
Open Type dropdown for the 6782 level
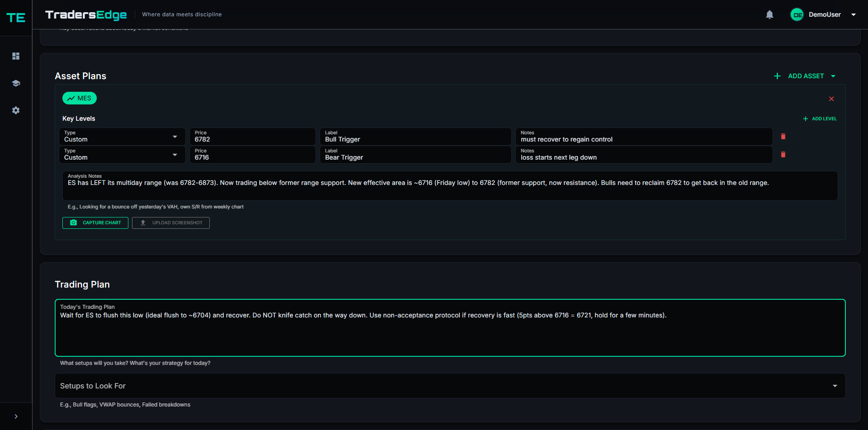[x=122, y=137]
